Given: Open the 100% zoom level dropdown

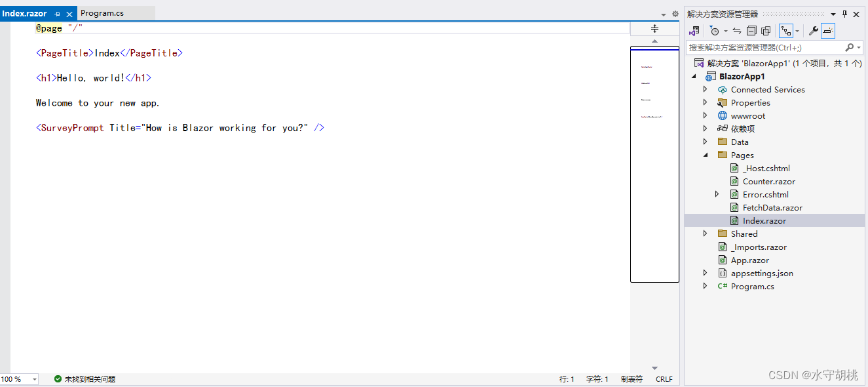Looking at the screenshot, I should click(x=20, y=378).
